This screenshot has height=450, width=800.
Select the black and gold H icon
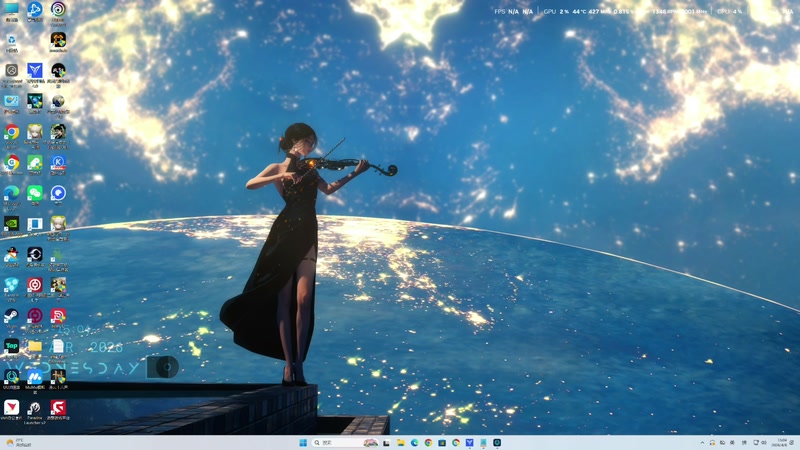tap(58, 377)
